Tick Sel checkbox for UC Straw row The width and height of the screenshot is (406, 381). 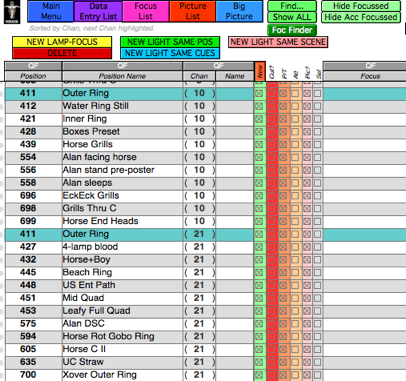click(x=317, y=362)
